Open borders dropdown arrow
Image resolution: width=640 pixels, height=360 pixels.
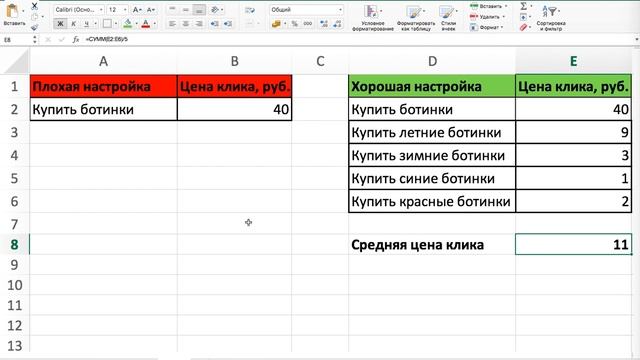[116, 24]
